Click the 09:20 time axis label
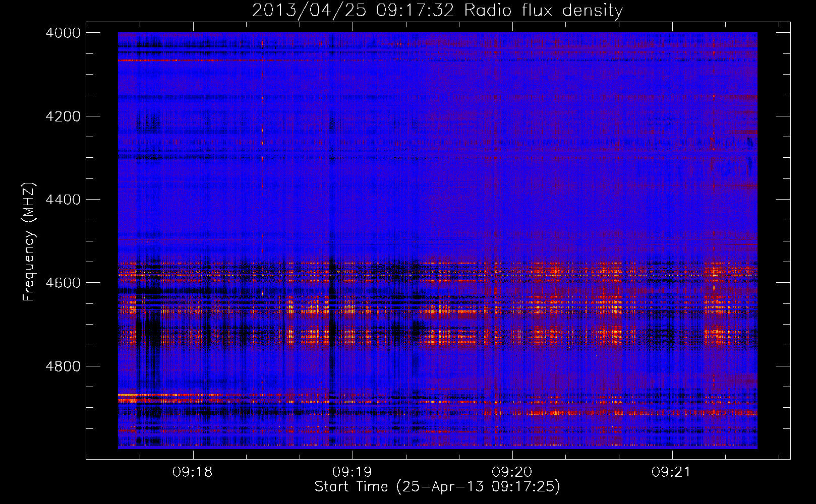Viewport: 816px width, 504px height. click(x=512, y=472)
